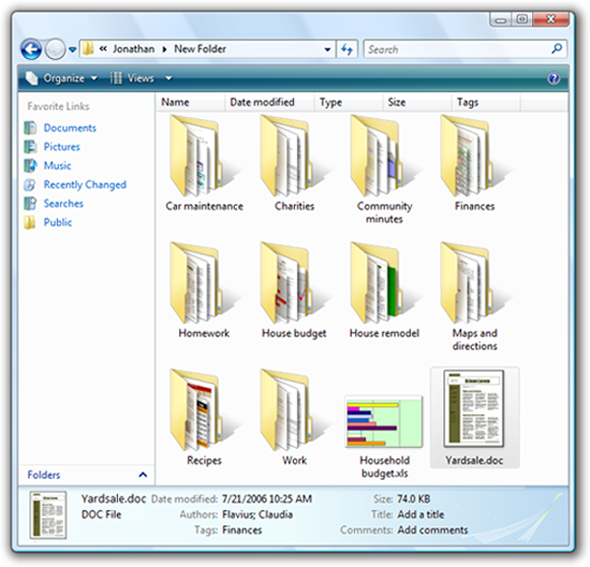Click the Refresh button beside address bar
590x567 pixels.
[347, 49]
